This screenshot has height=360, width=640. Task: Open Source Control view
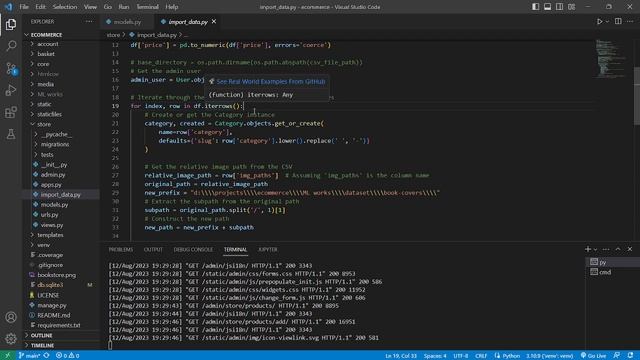11,68
